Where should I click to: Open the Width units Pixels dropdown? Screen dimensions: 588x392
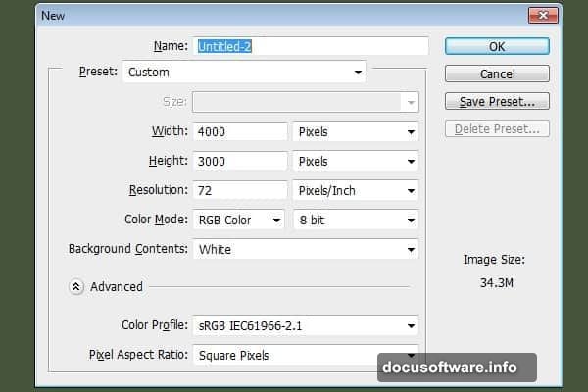pos(356,131)
